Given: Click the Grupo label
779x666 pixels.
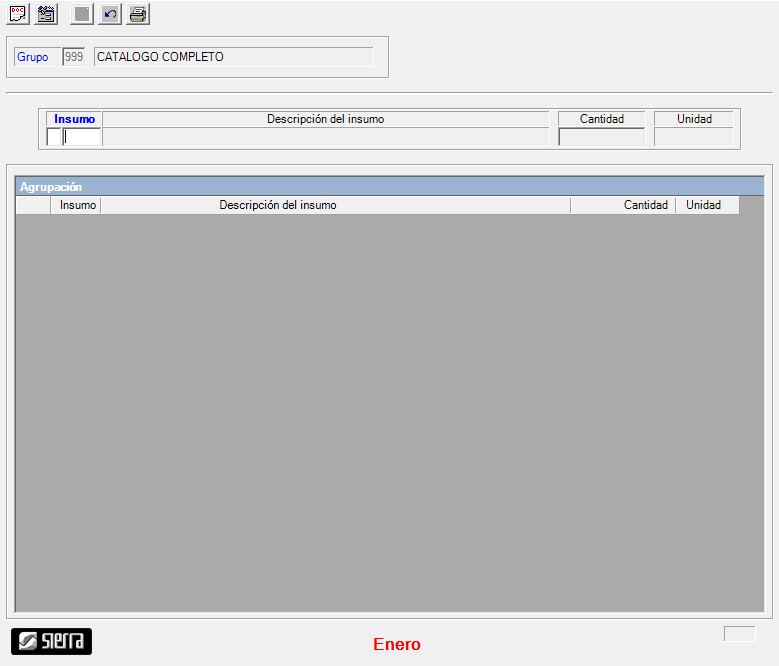Looking at the screenshot, I should (x=33, y=57).
